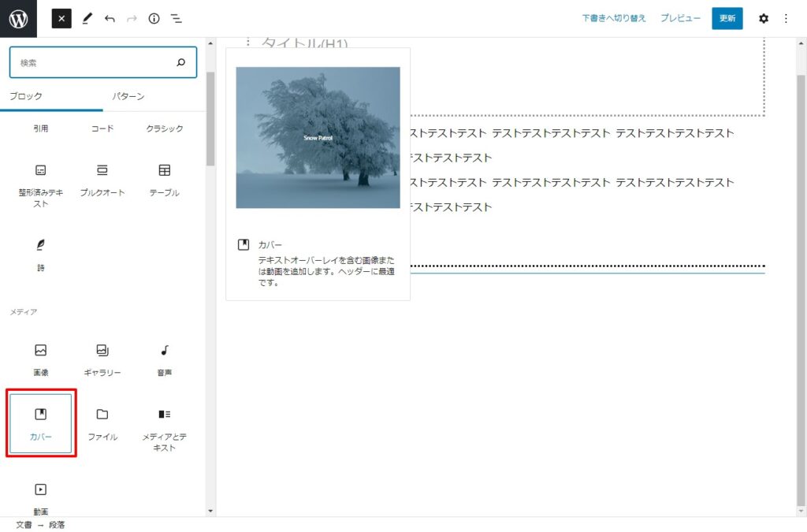Switch to the Patterns (パターン) tab
Screen dimensions: 807x532
128,96
